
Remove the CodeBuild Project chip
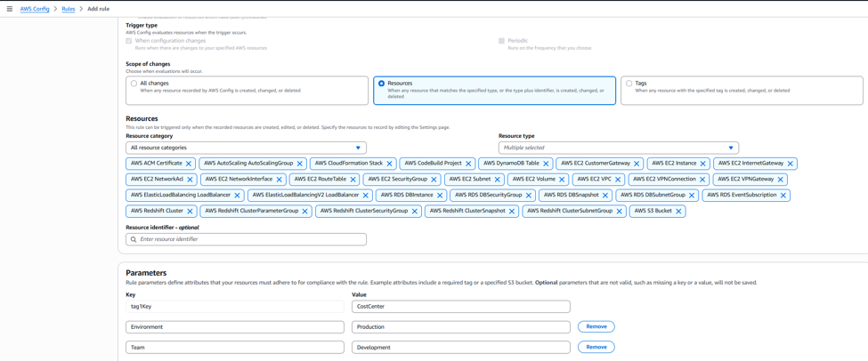click(x=468, y=164)
